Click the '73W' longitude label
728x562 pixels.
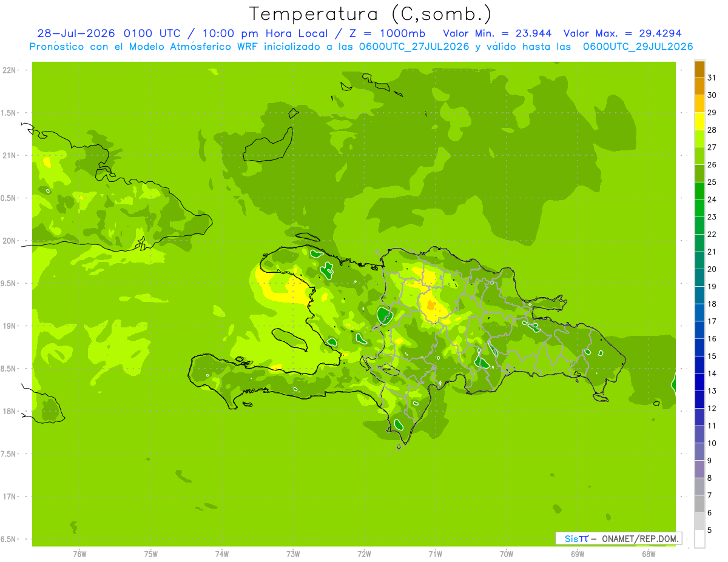click(x=293, y=554)
